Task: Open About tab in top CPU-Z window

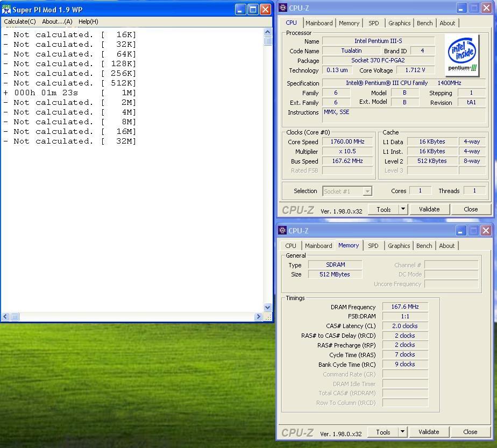Action: point(447,23)
